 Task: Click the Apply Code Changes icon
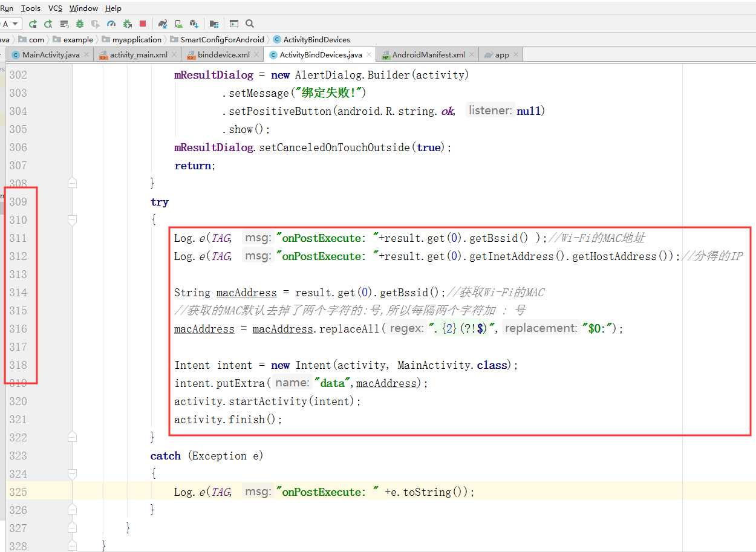[x=48, y=24]
